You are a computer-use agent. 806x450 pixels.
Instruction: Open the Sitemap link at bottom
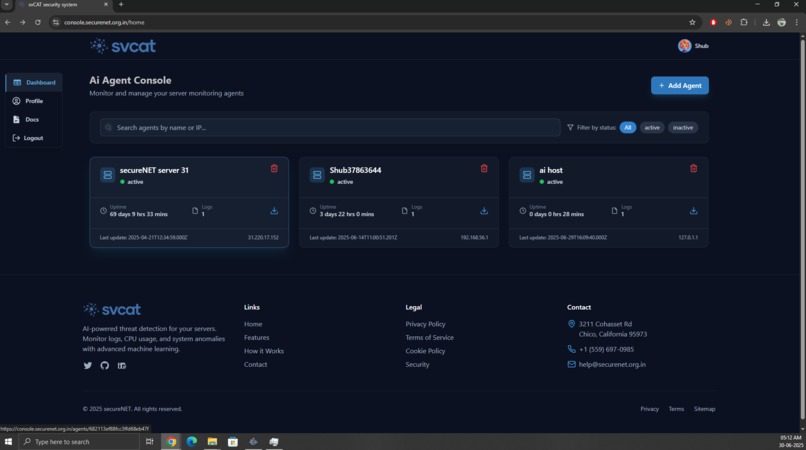pyautogui.click(x=704, y=409)
